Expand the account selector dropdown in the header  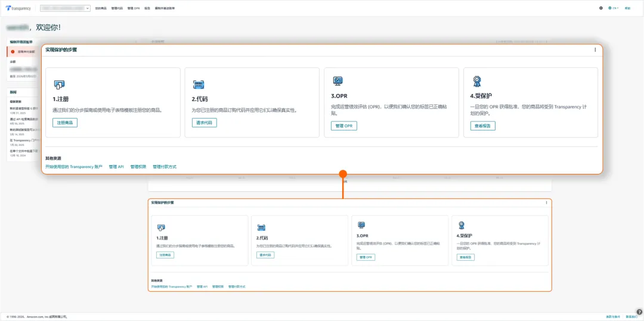[66, 8]
